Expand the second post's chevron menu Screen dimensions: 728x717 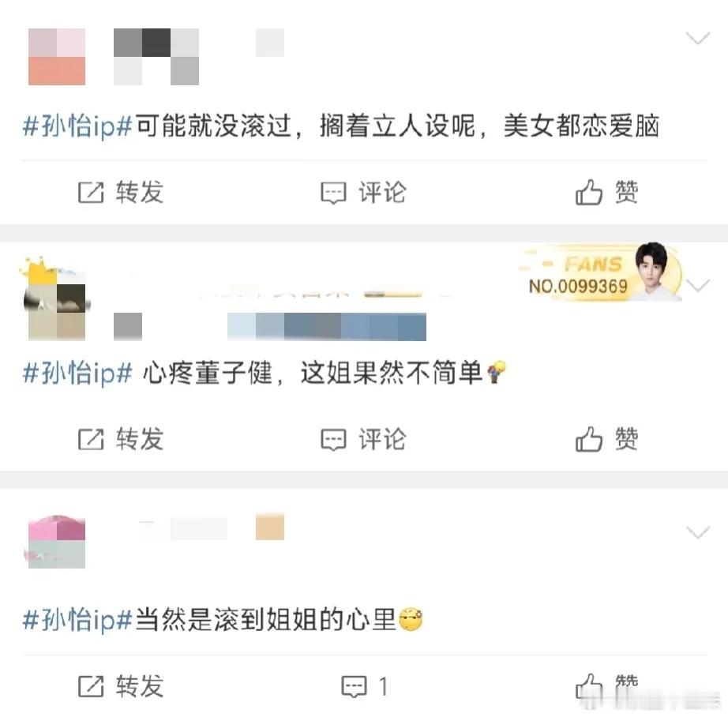(x=698, y=285)
